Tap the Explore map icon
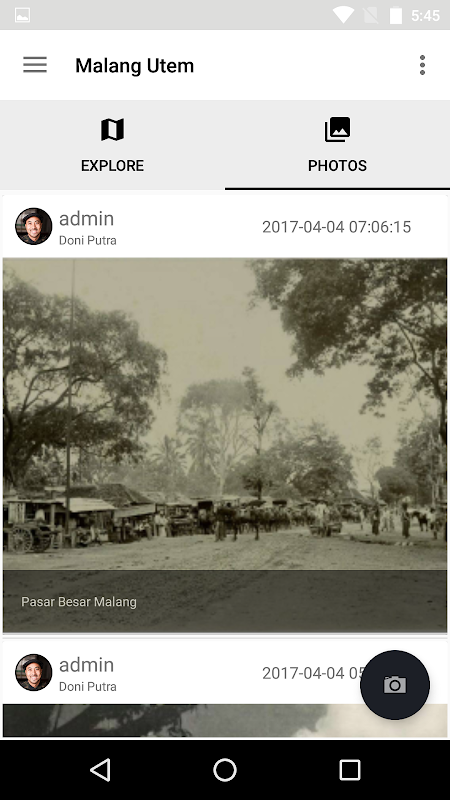450x800 pixels. click(x=112, y=129)
